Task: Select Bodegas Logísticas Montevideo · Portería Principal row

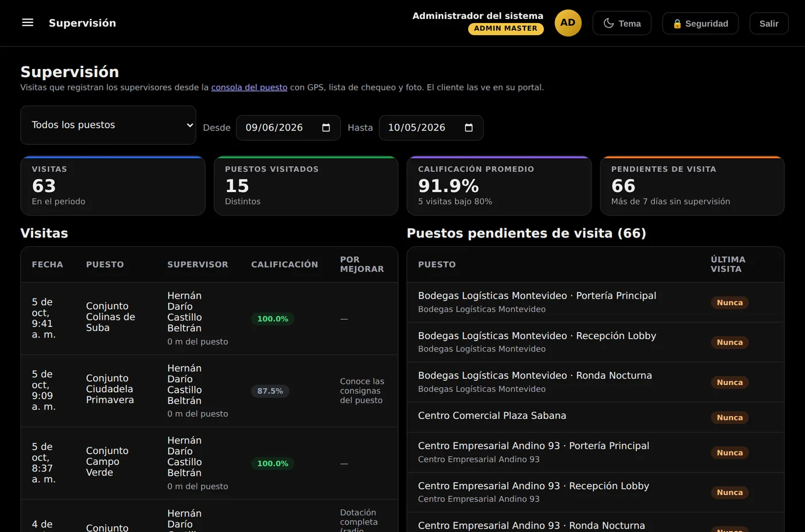Action: (x=596, y=303)
